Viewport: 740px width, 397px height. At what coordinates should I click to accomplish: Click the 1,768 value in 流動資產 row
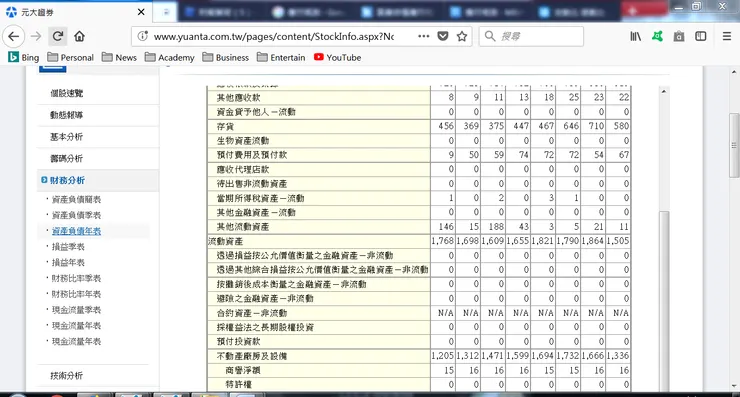442,241
